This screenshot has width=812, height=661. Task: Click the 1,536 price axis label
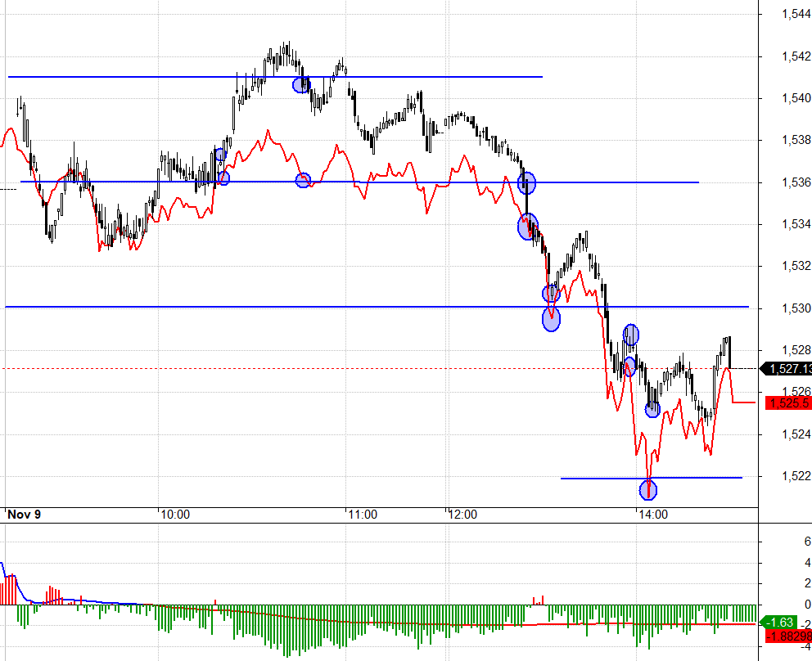[x=796, y=182]
